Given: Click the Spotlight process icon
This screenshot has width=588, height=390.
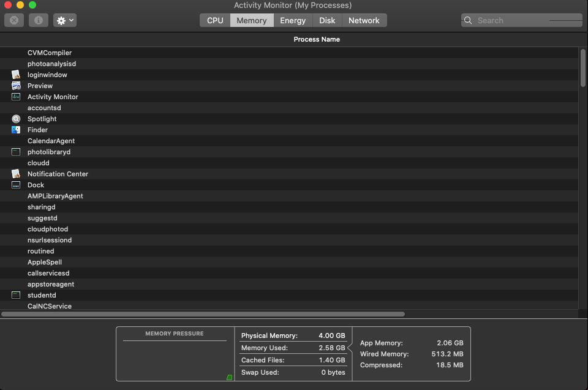Looking at the screenshot, I should coord(16,119).
